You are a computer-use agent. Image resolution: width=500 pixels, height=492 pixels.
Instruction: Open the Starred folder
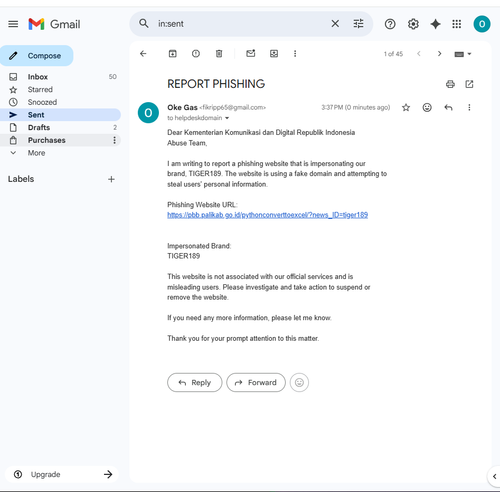[x=60, y=89]
